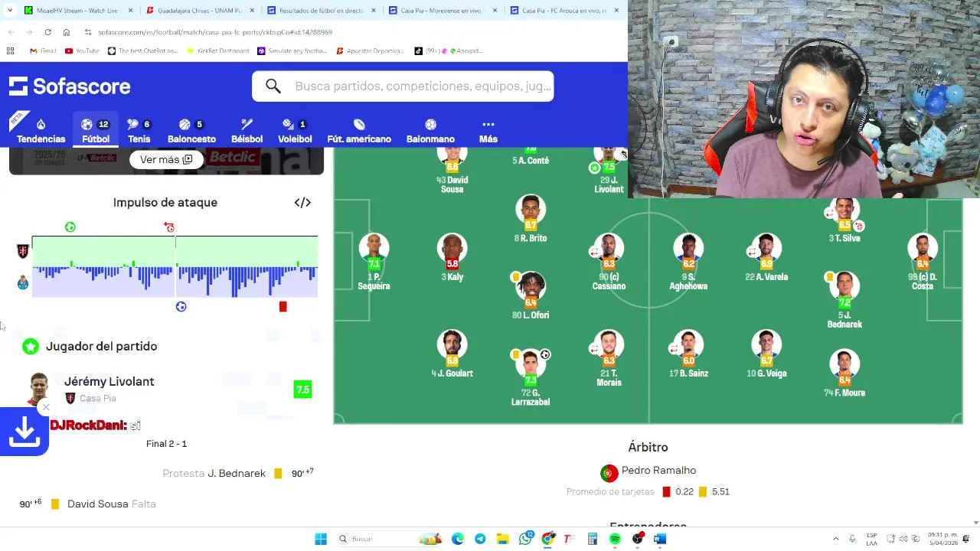
Task: Select player 5 J. Bednarek on the pitch
Action: click(x=844, y=300)
